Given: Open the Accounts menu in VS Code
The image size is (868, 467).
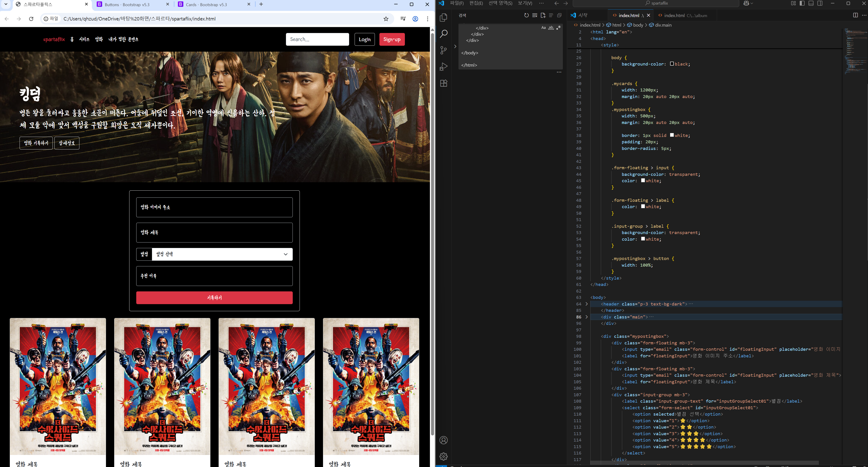Looking at the screenshot, I should [x=443, y=440].
